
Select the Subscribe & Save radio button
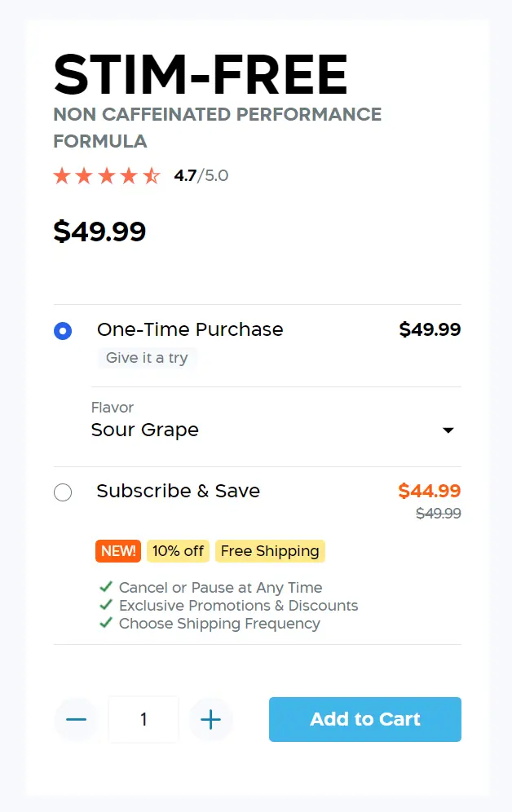pos(63,492)
